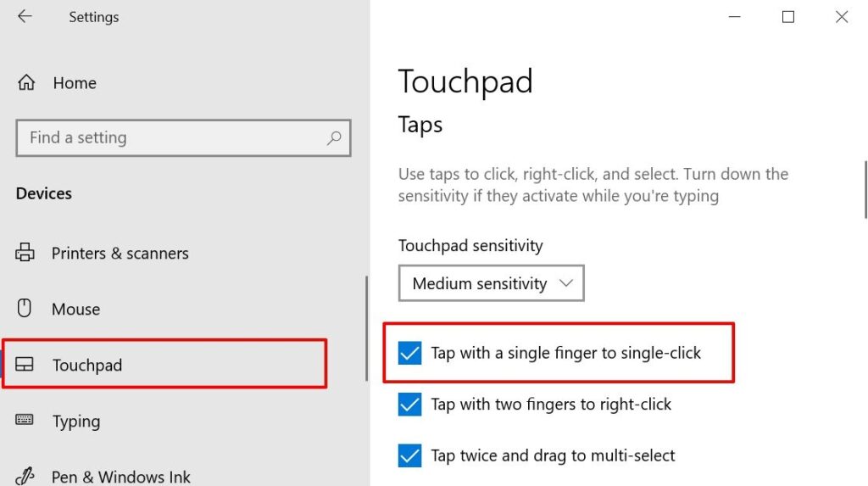Screen dimensions: 868x486
Task: Click the Touchpad sidebar icon
Action: pos(25,366)
